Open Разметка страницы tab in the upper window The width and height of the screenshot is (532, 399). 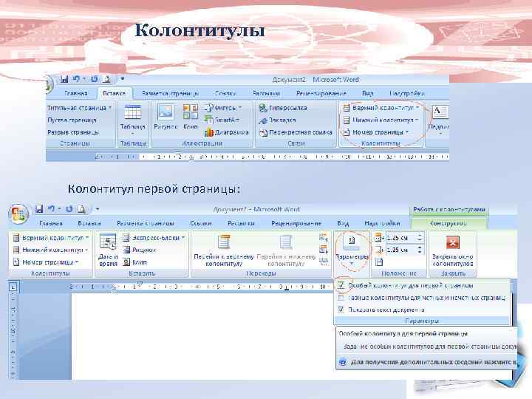pos(170,93)
